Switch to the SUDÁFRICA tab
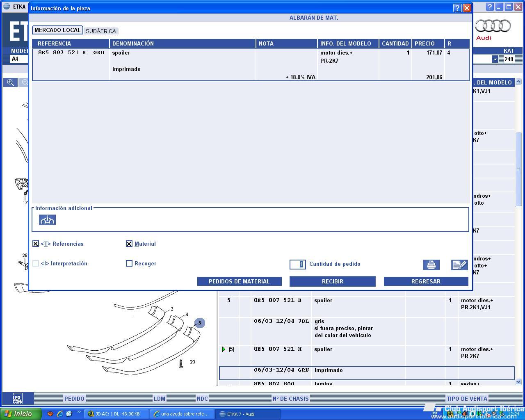The image size is (525, 420). click(101, 31)
